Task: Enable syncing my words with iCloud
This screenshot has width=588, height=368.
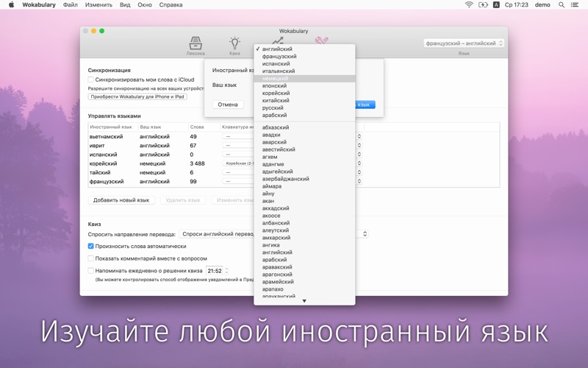Action: (90, 79)
